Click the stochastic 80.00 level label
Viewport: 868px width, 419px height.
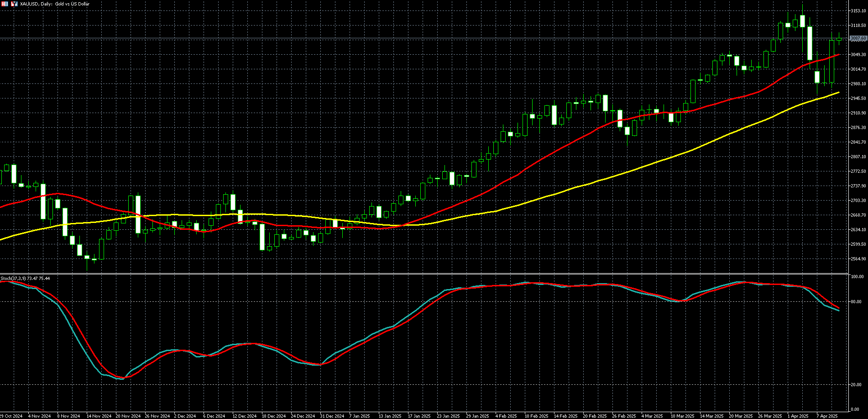[856, 302]
